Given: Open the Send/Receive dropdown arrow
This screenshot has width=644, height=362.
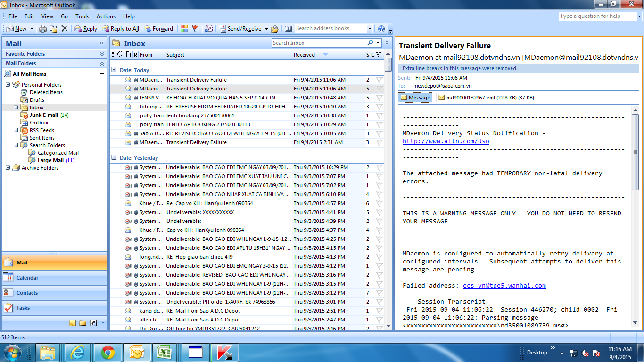Looking at the screenshot, I should tap(266, 29).
